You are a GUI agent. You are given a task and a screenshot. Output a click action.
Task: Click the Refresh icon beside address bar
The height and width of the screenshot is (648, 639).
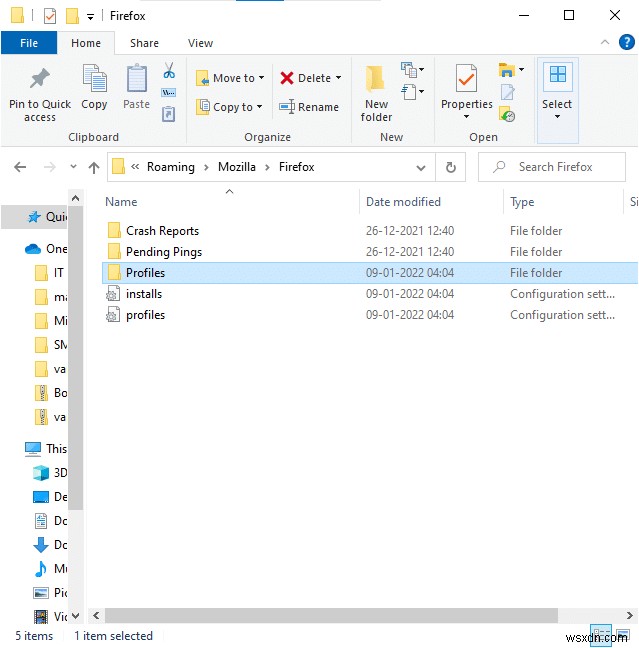pos(451,167)
